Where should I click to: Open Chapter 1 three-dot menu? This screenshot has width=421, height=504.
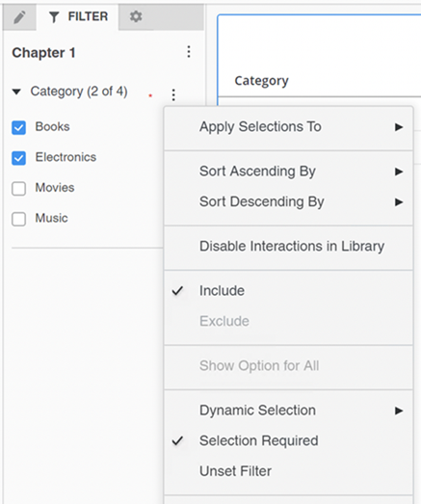coord(189,52)
